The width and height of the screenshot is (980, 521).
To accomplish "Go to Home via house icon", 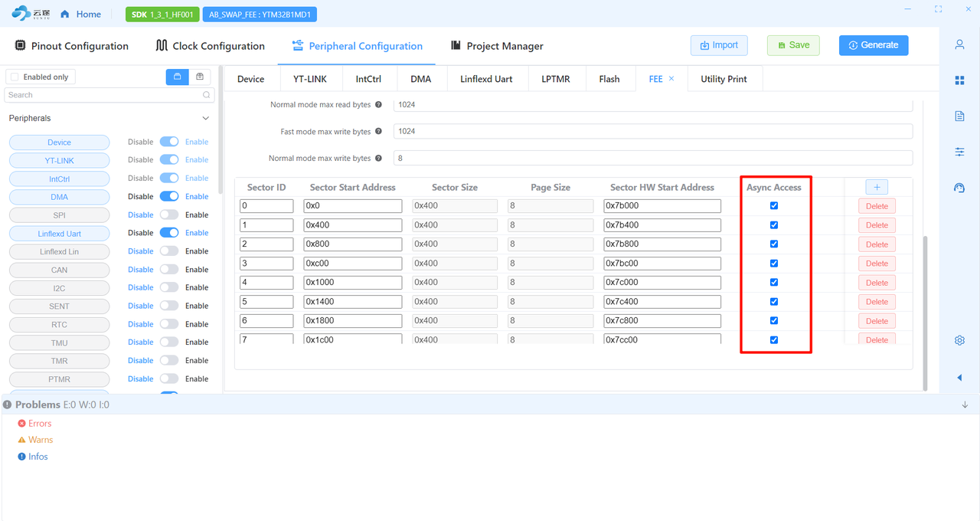I will [64, 14].
